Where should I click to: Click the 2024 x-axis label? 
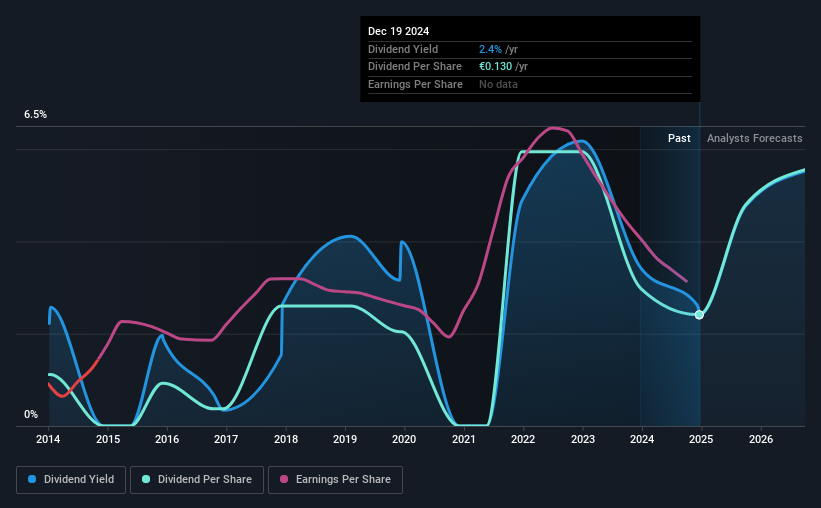click(642, 439)
